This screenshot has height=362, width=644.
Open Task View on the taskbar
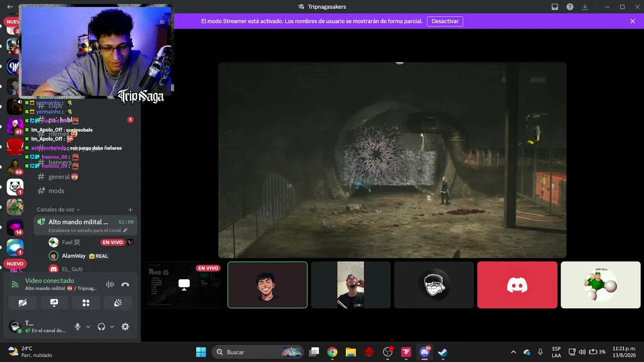(314, 352)
